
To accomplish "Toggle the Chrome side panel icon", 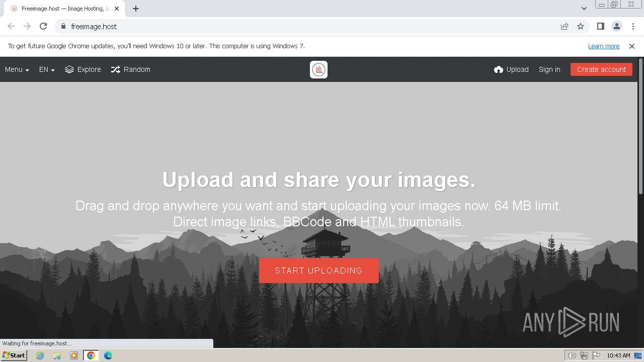I will pos(600,26).
